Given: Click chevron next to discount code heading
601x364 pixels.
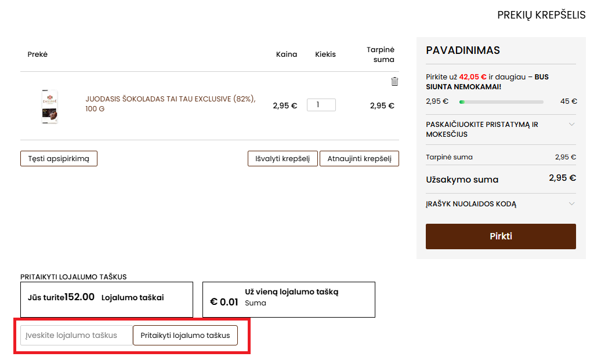Looking at the screenshot, I should (571, 204).
